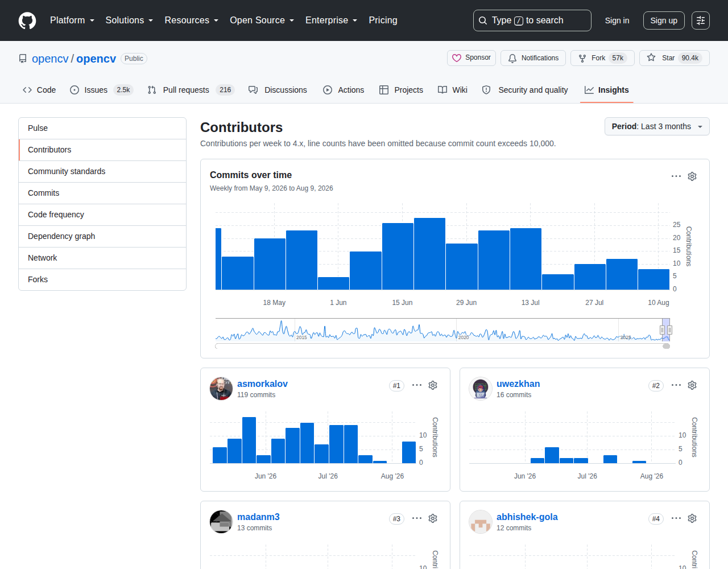Open the more options menu for Commits over time

(x=676, y=176)
